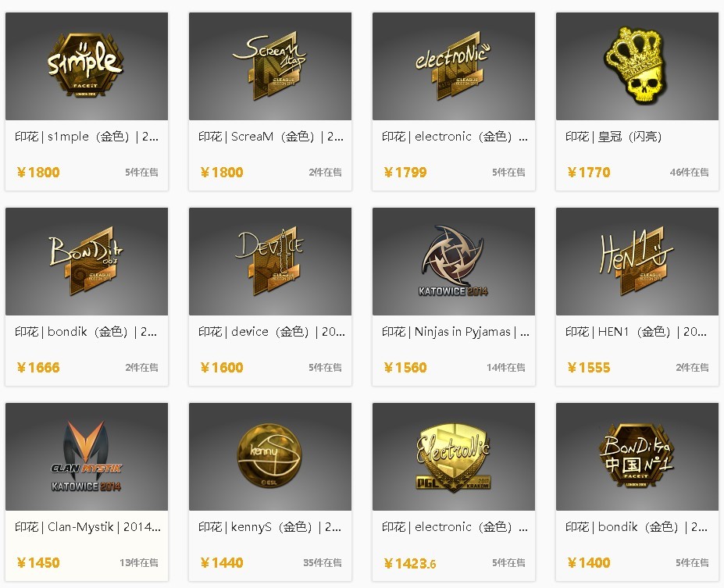Viewport: 724px width, 588px height.
Task: Open the 印花 | 皇冠（闪亮）title link
Action: coord(614,137)
